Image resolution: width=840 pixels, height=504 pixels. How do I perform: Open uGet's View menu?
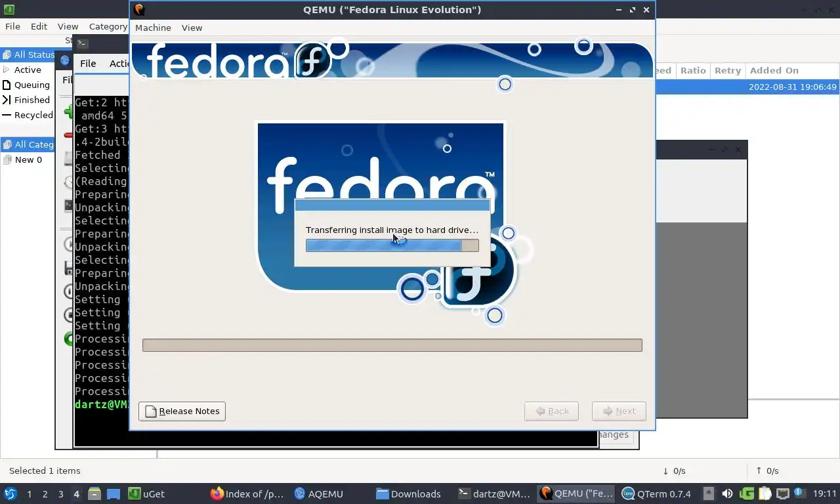[x=68, y=26]
